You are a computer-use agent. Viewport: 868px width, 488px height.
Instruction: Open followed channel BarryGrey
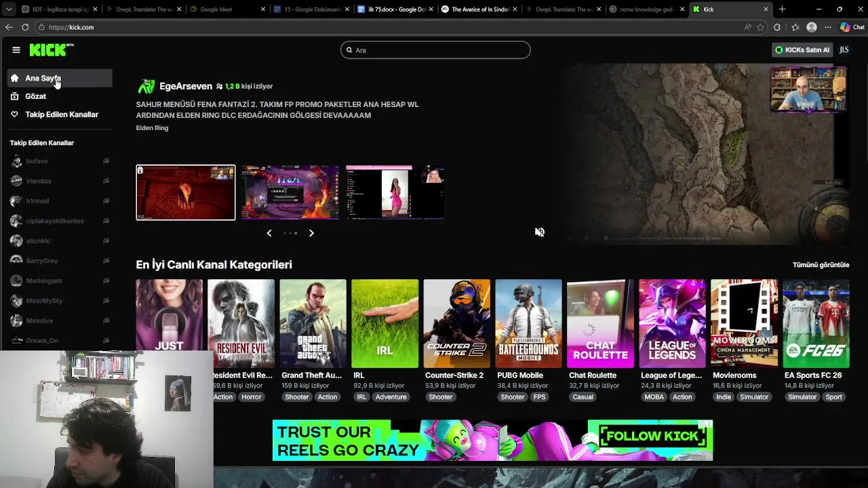coord(60,261)
